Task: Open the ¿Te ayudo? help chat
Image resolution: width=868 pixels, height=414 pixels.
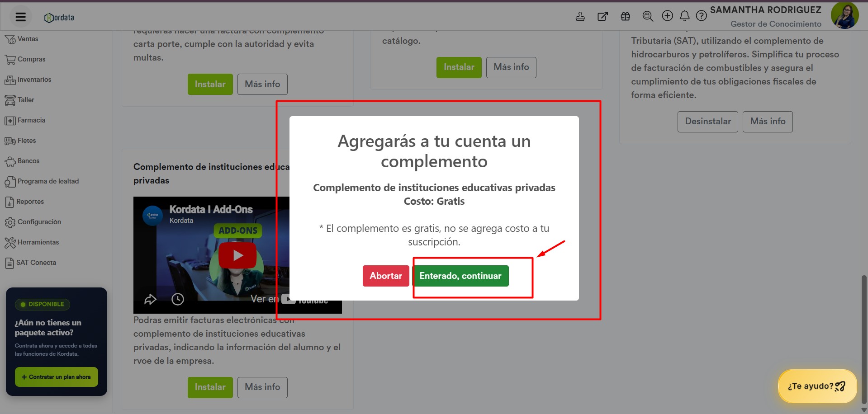Action: click(817, 386)
